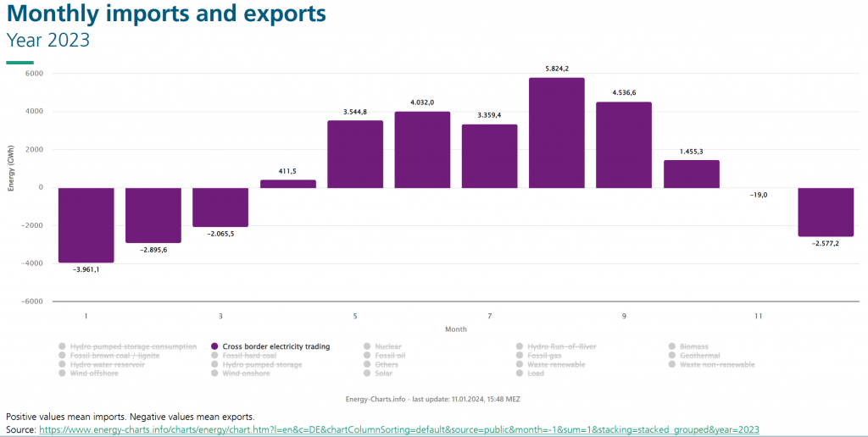The image size is (868, 437).
Task: Show the Fossil brown coal / lignite series
Action: (109, 356)
